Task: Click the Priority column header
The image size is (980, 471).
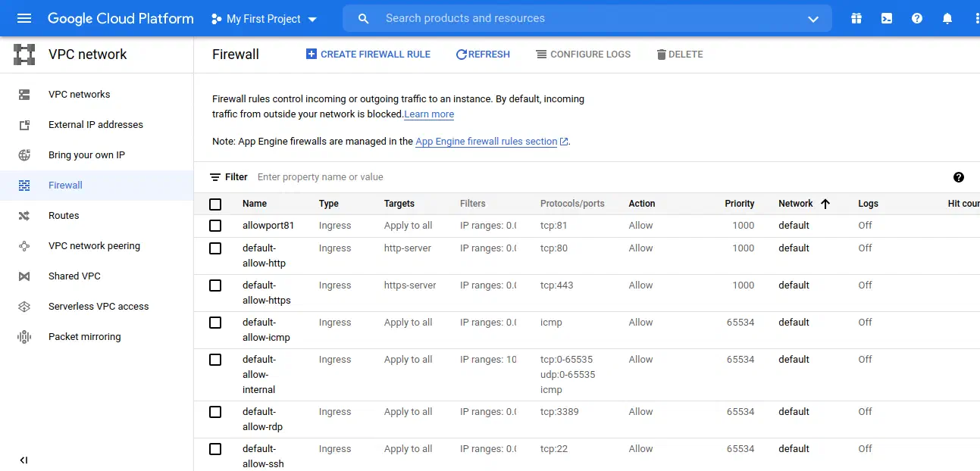Action: (x=740, y=204)
